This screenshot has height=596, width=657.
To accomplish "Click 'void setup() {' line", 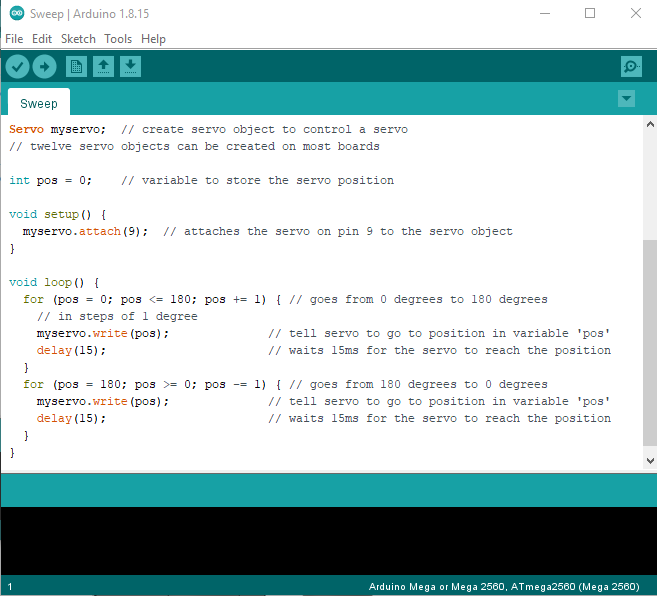I will click(x=58, y=214).
